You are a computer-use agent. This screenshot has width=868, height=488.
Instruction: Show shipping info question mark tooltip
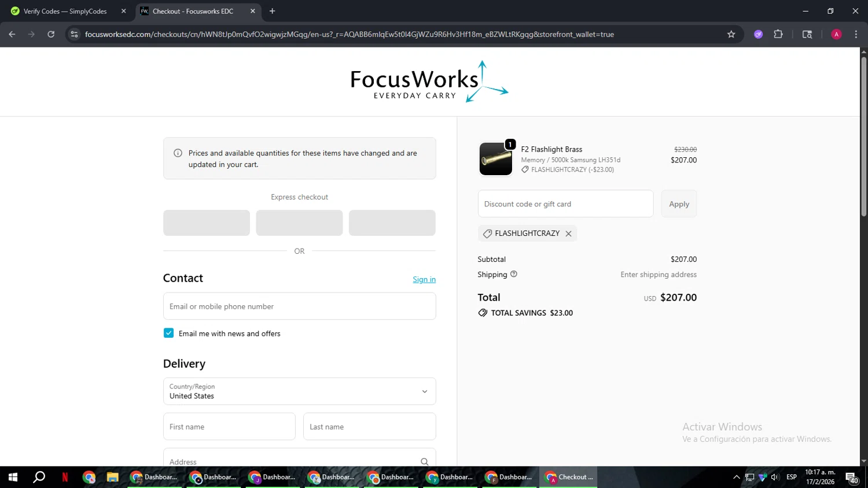(x=513, y=274)
